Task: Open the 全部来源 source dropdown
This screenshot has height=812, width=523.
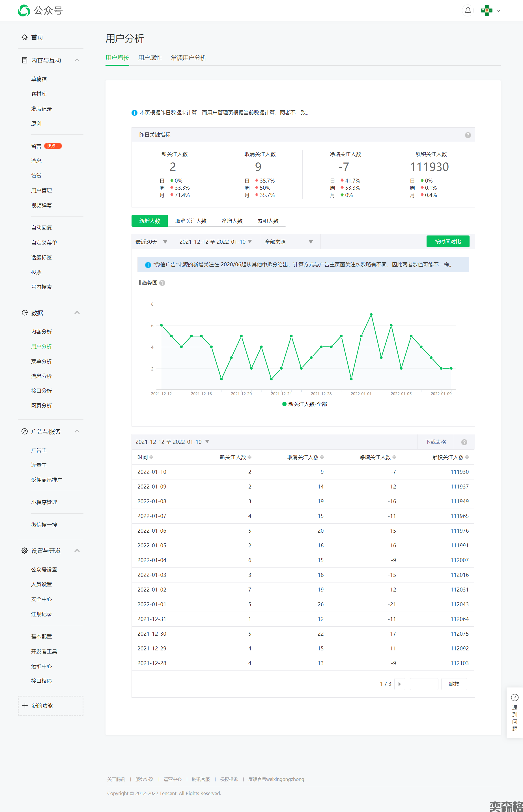Action: [289, 242]
